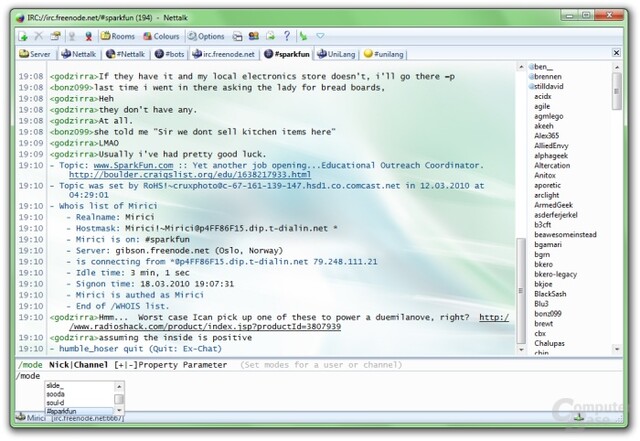Switch to the Nettalk server tab
Image resolution: width=640 pixels, height=441 pixels.
click(x=78, y=54)
